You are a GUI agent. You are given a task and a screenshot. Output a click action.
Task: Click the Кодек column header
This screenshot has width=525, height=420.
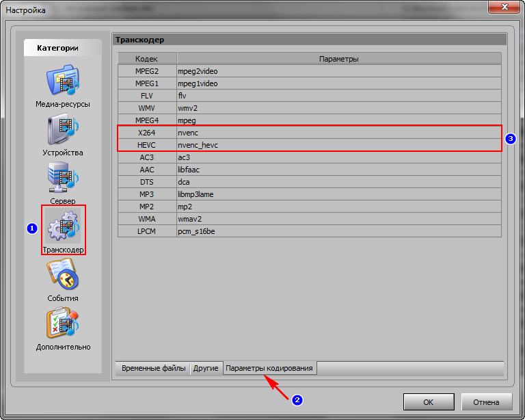point(146,60)
